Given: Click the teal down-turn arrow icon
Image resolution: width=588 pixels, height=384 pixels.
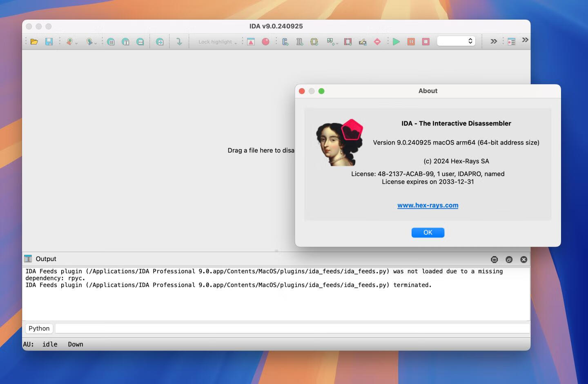Looking at the screenshot, I should 179,42.
